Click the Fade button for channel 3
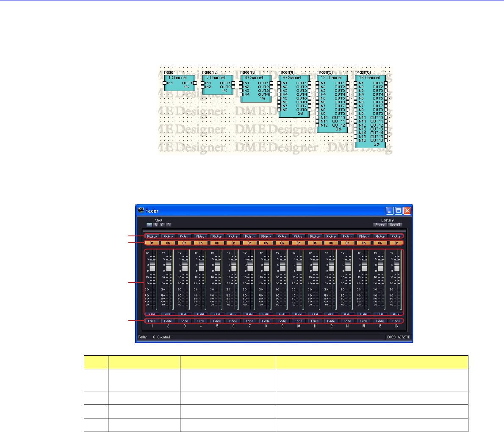Screen dimensions: 504x432 tap(184, 321)
